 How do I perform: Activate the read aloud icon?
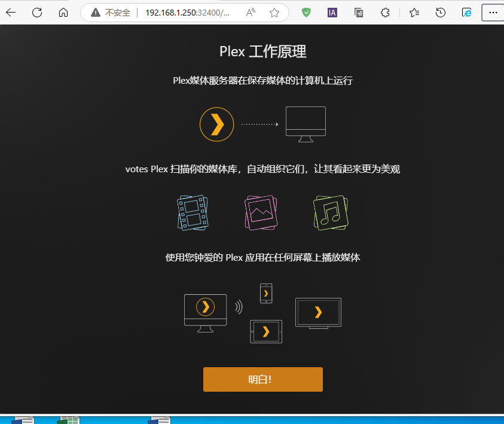coord(251,13)
